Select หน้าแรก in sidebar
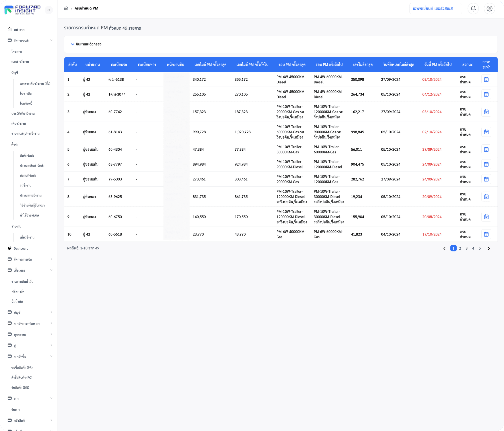This screenshot has width=504, height=431. [19, 29]
